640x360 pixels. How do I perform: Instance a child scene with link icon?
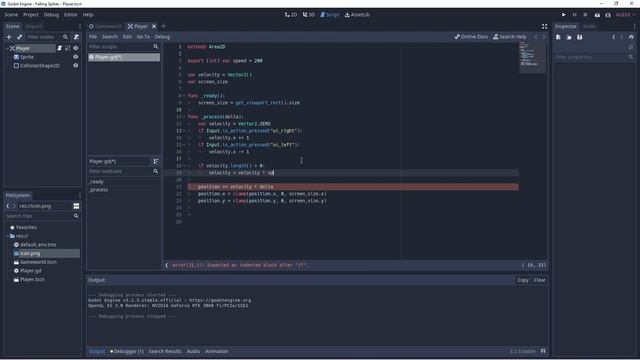tap(19, 37)
